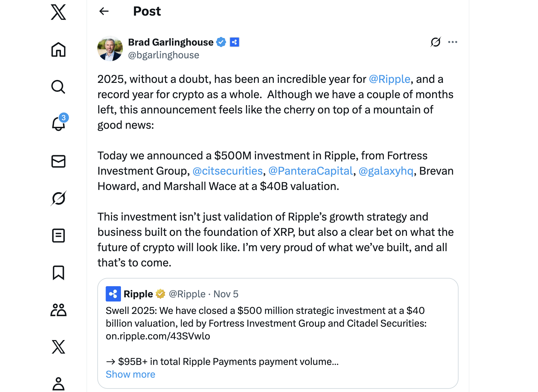Open the Bookmarks icon
The image size is (538, 392).
point(58,273)
